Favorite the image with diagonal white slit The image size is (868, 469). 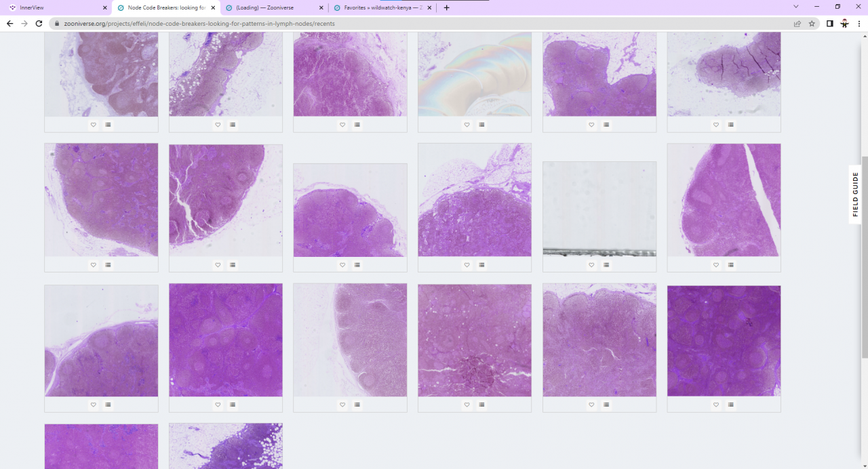point(716,265)
